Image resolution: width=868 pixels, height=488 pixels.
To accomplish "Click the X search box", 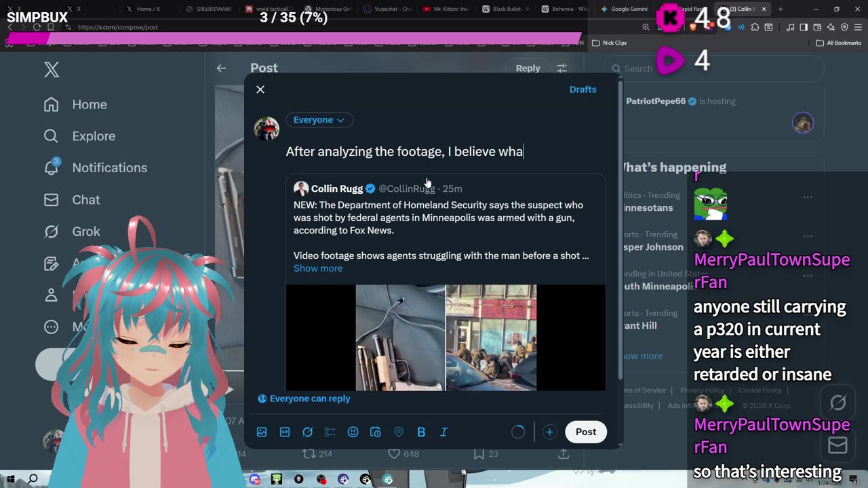I will click(713, 68).
